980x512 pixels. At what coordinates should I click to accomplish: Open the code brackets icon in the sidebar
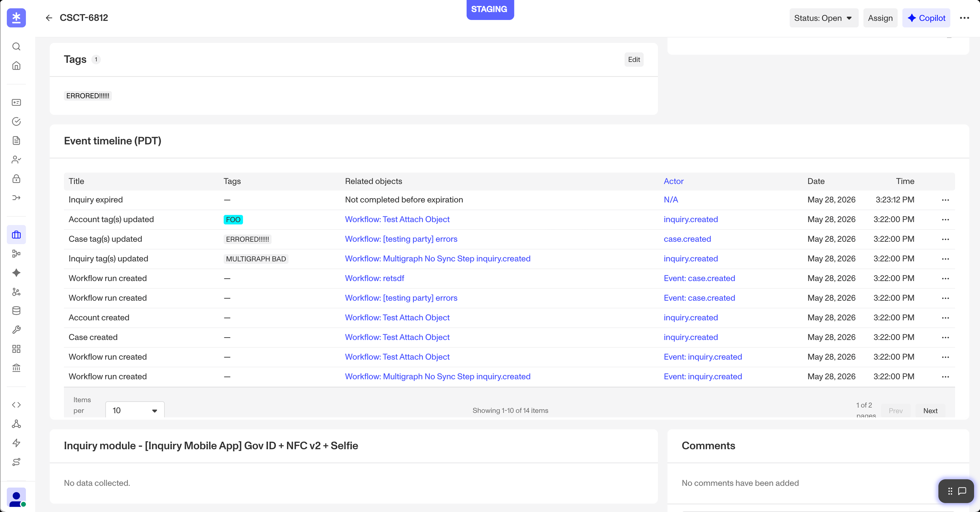(16, 405)
